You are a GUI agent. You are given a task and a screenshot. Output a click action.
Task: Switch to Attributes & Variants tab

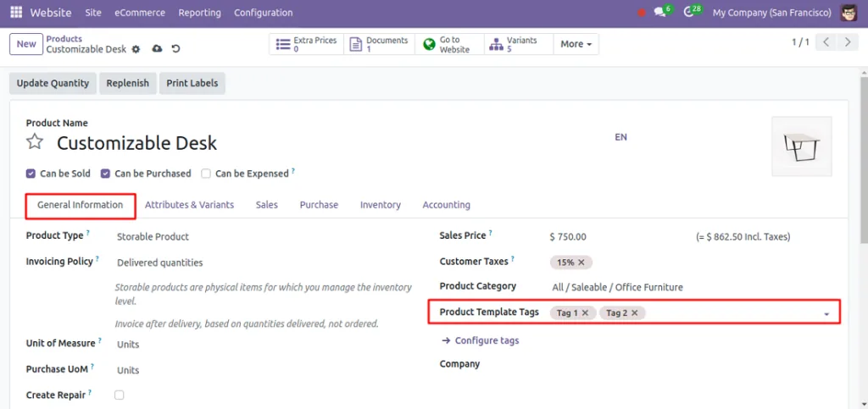coord(189,205)
